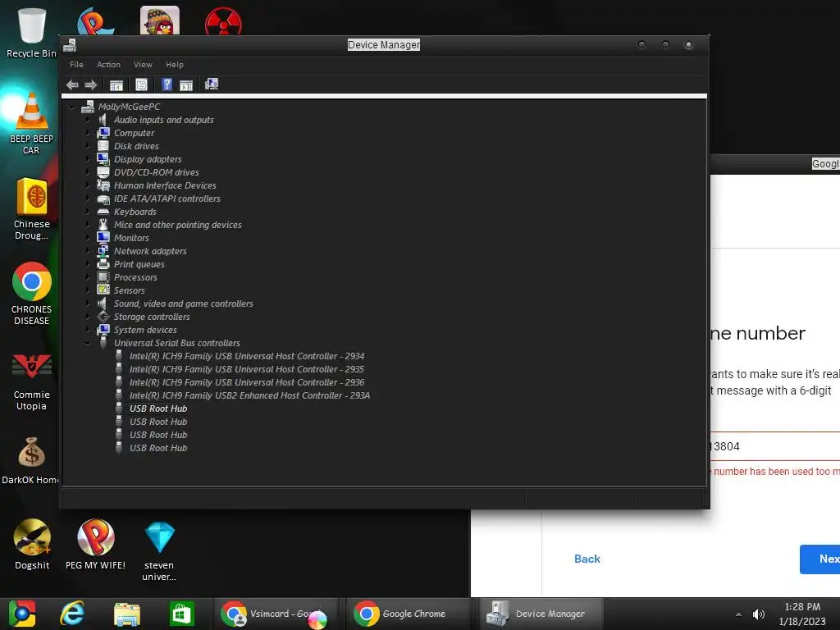The height and width of the screenshot is (630, 840).
Task: Click the Properties toolbar icon
Action: click(141, 84)
